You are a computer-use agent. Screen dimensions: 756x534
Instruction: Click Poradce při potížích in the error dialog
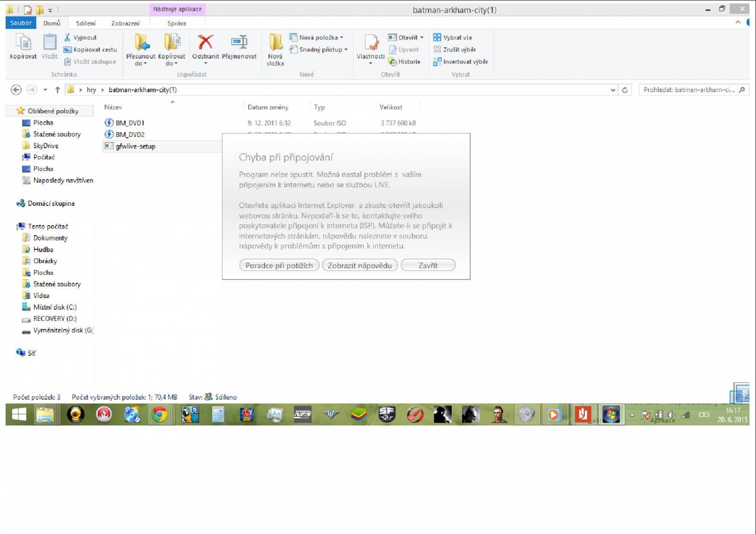[279, 265]
